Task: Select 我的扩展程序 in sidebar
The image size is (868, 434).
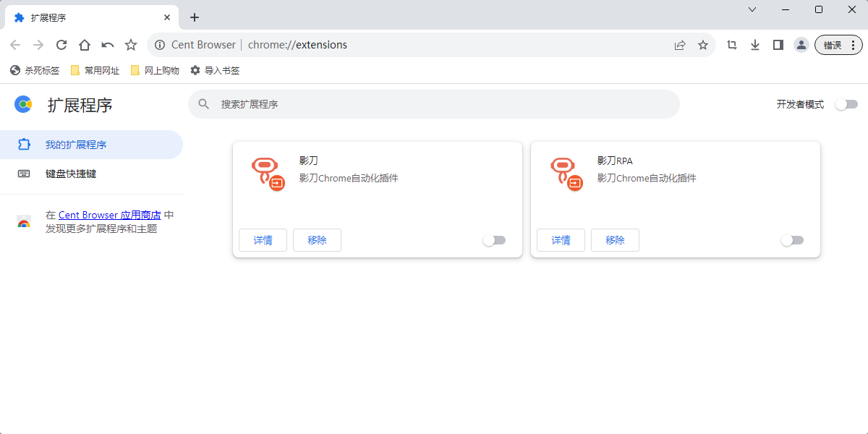Action: [x=91, y=145]
